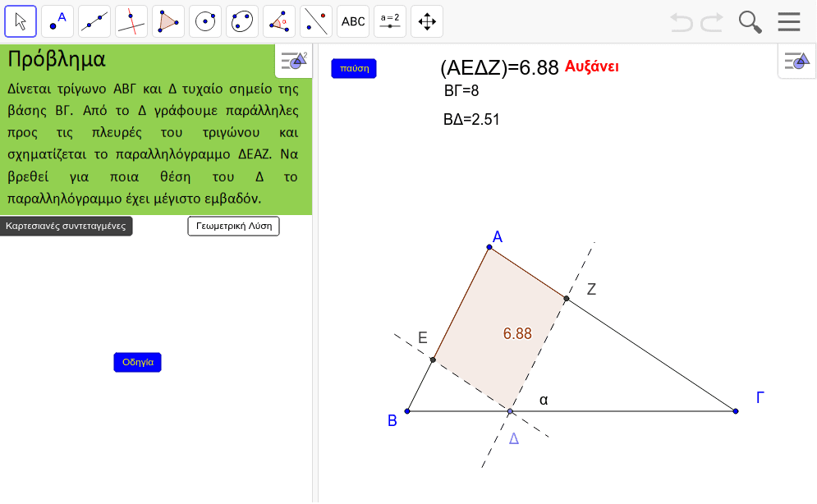
Task: Open main Graphics view style bar toggle
Action: pos(797,61)
